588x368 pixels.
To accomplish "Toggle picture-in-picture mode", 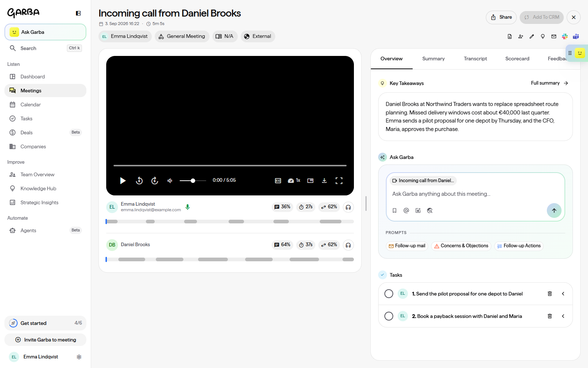I will click(311, 181).
